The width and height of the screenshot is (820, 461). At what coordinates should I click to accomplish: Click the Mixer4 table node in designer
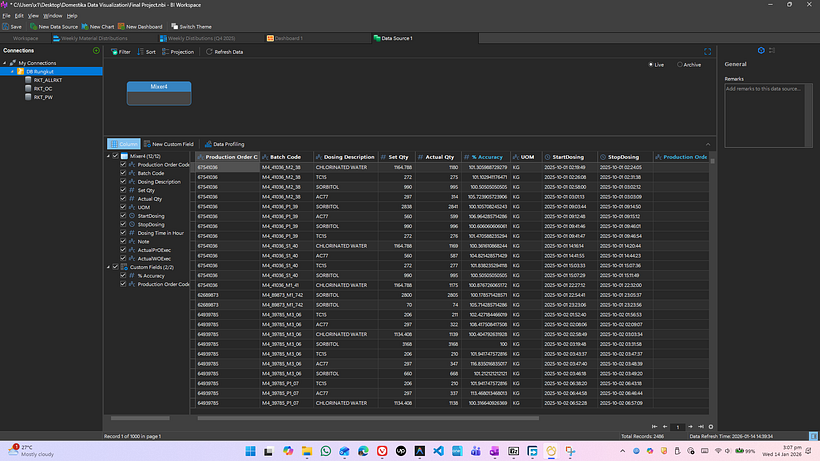159,94
